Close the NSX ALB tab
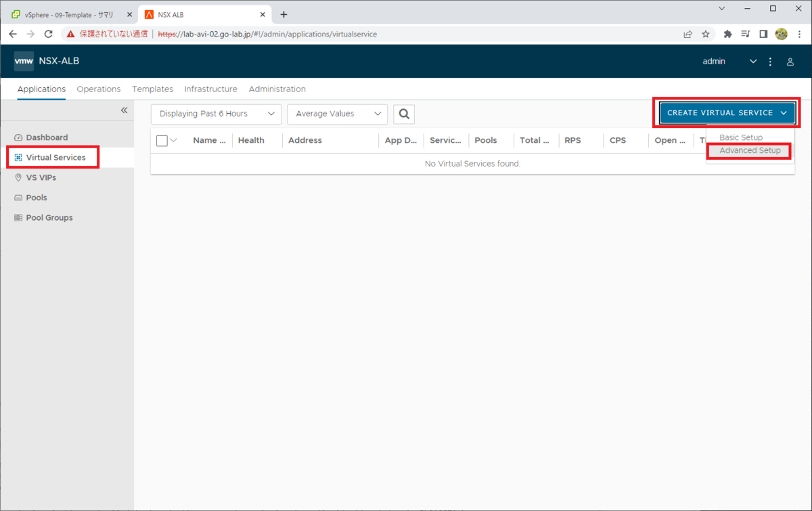This screenshot has height=511, width=812. tap(262, 14)
